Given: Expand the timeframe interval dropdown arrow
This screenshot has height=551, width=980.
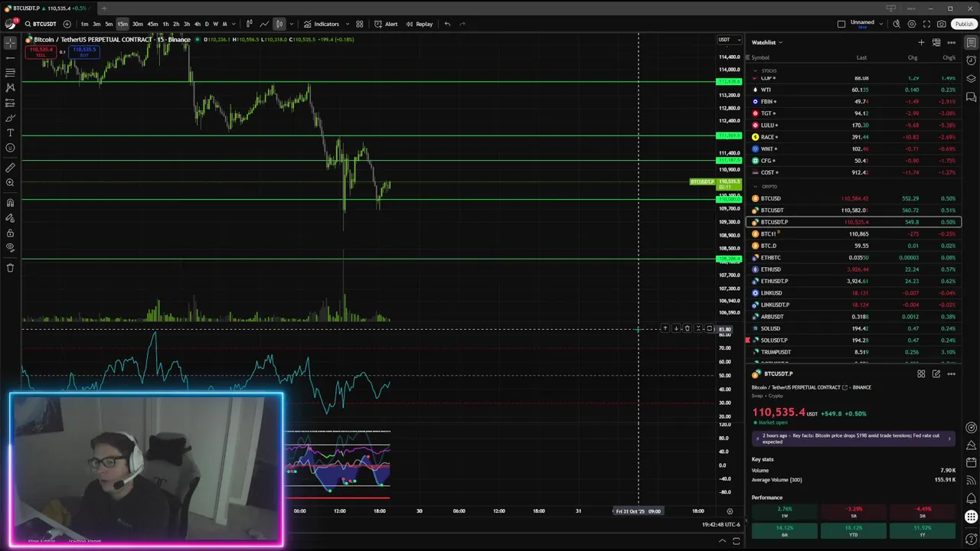Looking at the screenshot, I should tap(234, 24).
